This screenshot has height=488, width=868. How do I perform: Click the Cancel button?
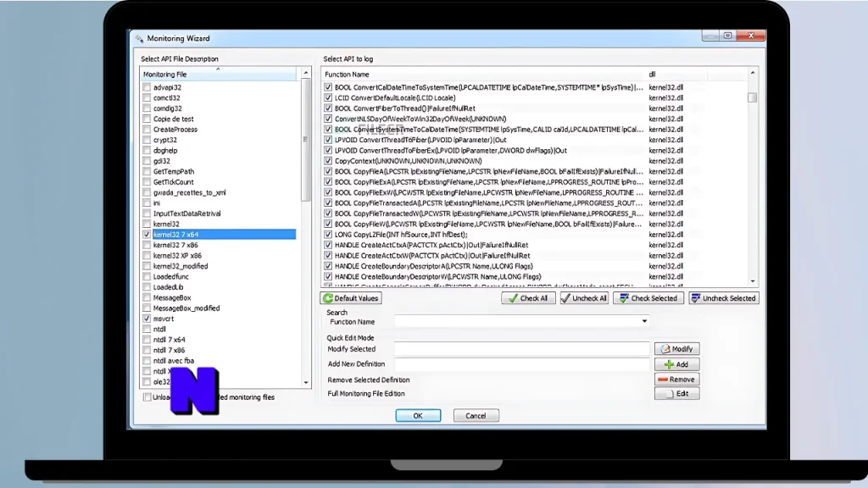pos(476,415)
